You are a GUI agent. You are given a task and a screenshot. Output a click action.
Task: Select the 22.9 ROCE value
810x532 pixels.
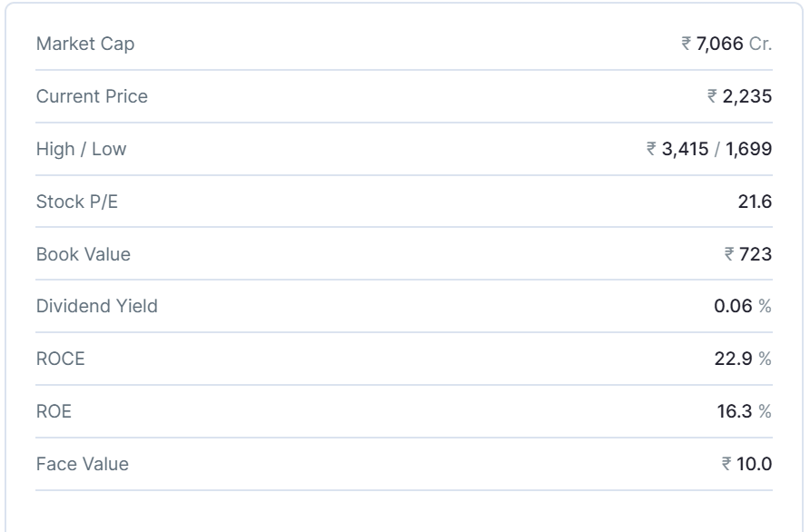[x=734, y=359]
